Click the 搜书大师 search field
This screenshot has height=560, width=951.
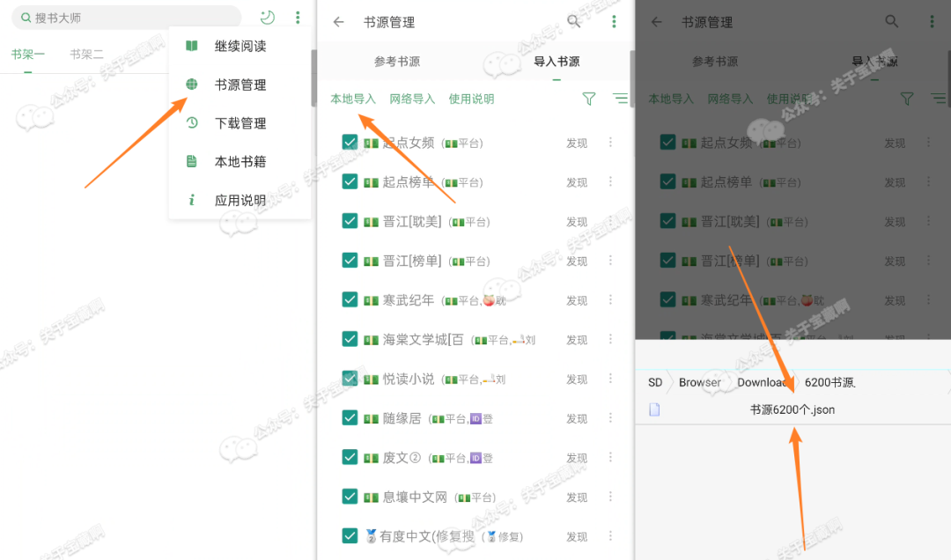click(126, 18)
